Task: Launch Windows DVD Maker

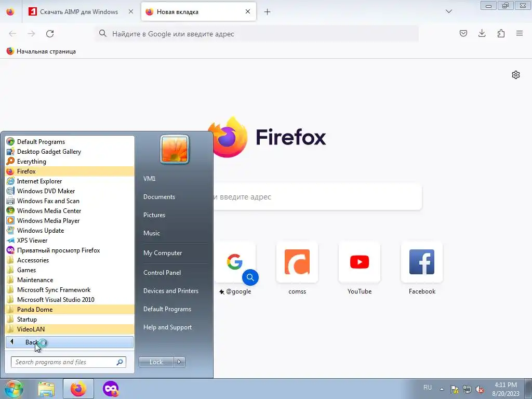Action: (70, 191)
